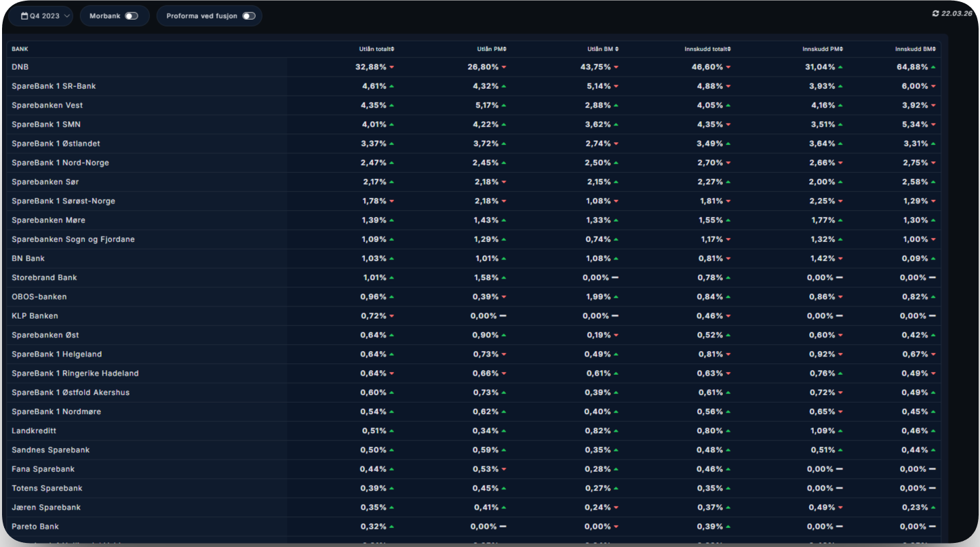Viewport: 980px width, 547px height.
Task: Click the BN Bank row name
Action: (28, 258)
